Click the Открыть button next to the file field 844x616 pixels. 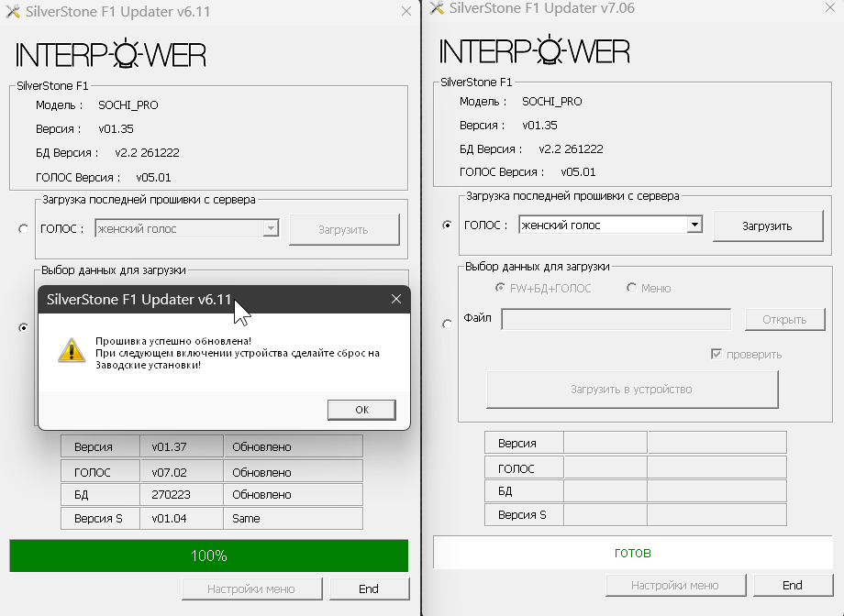click(784, 319)
